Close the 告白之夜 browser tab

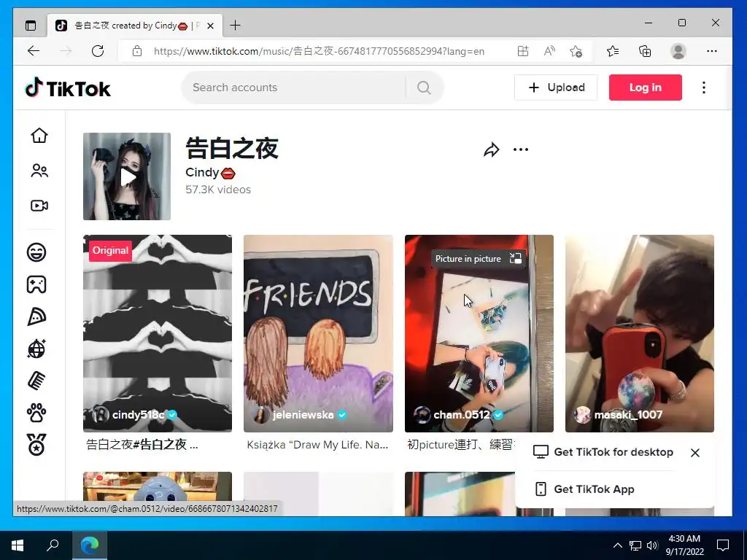point(211,26)
